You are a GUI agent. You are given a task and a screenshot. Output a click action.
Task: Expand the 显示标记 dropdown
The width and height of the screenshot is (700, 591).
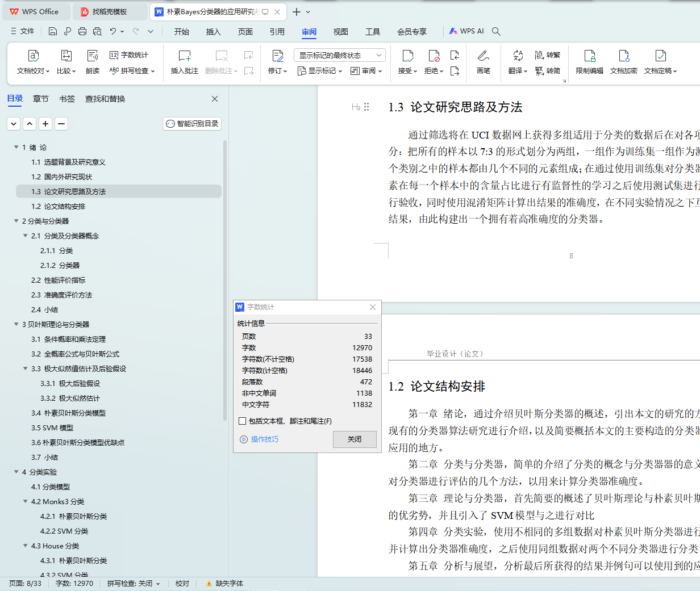pyautogui.click(x=320, y=71)
